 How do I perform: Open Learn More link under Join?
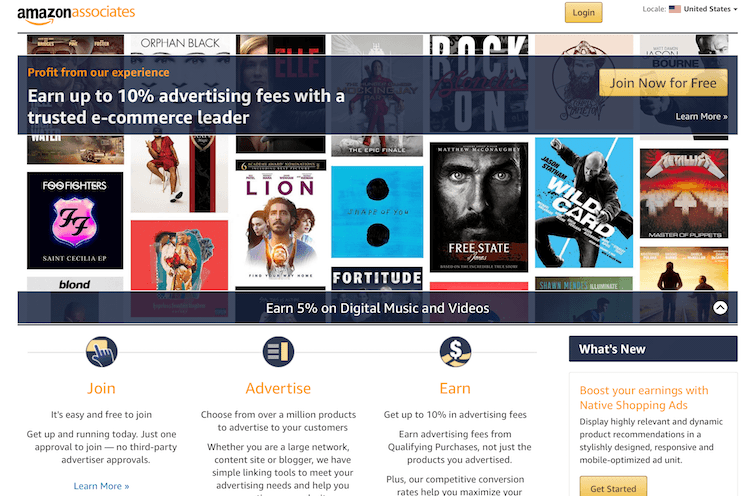click(x=101, y=486)
